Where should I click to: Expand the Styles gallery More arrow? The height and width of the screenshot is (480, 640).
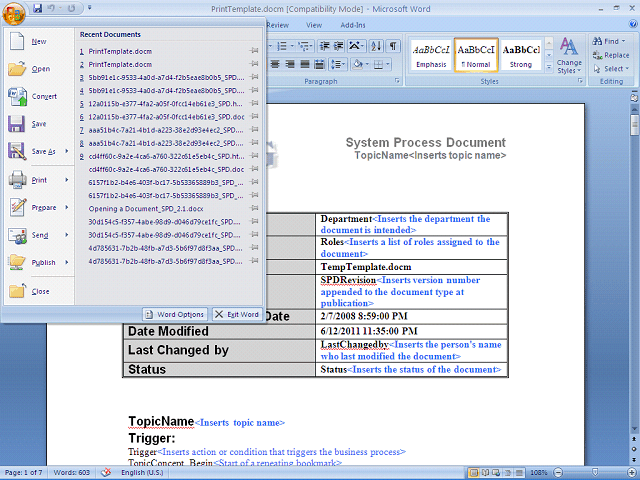click(x=549, y=67)
